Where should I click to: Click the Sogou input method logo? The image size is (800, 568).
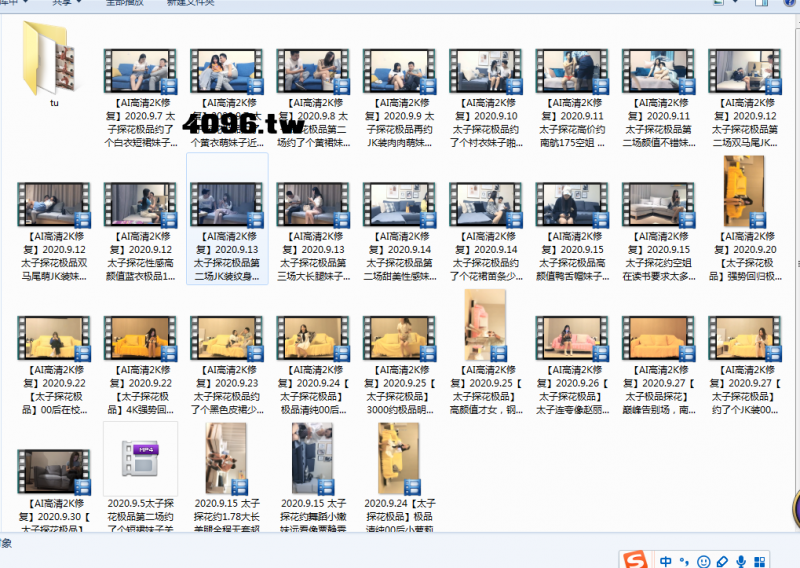point(635,560)
